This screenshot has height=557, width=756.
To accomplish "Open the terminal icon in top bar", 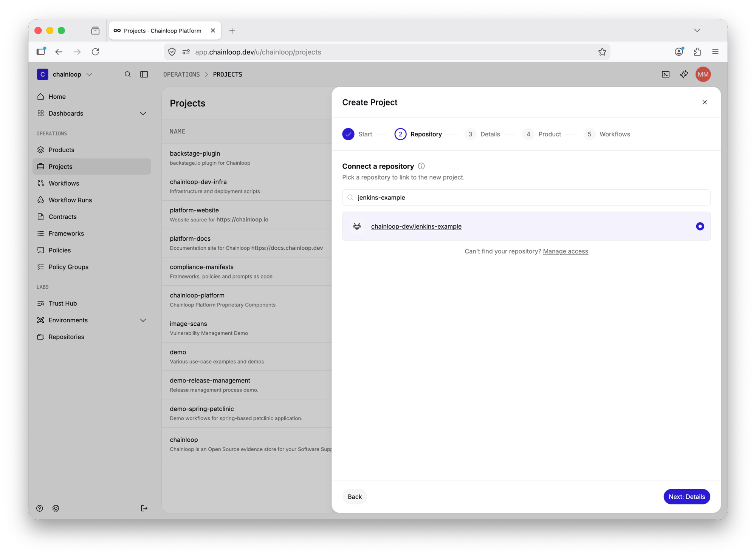I will coord(666,74).
